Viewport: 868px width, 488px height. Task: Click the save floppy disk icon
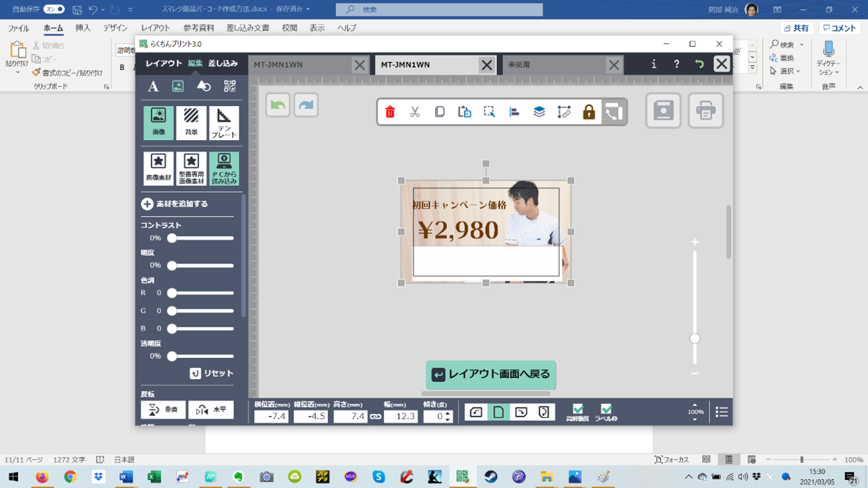point(664,111)
